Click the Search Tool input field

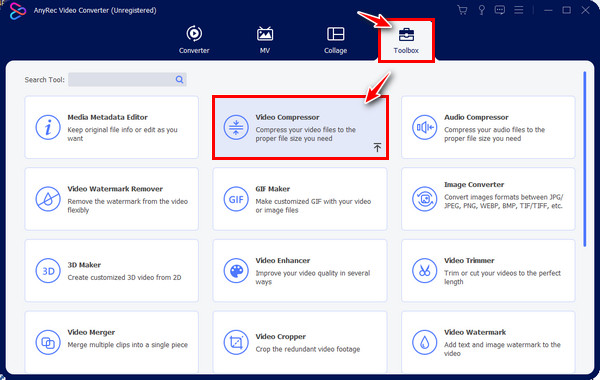point(127,80)
